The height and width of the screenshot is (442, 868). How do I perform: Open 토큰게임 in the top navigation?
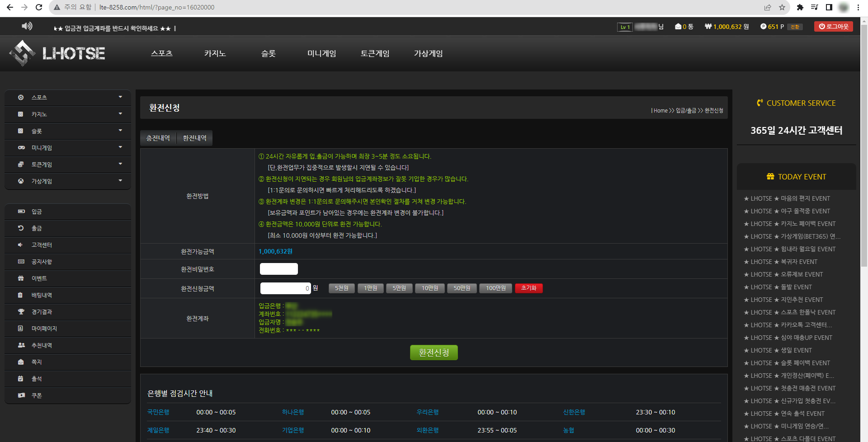point(375,53)
